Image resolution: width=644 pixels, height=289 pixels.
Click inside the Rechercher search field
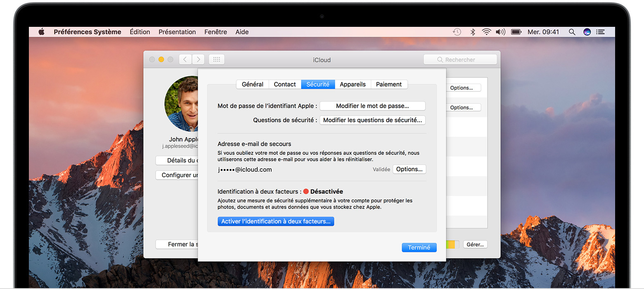(x=460, y=59)
